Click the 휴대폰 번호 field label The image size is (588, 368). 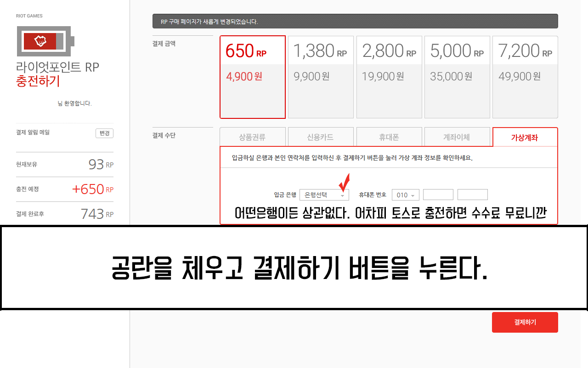click(373, 195)
